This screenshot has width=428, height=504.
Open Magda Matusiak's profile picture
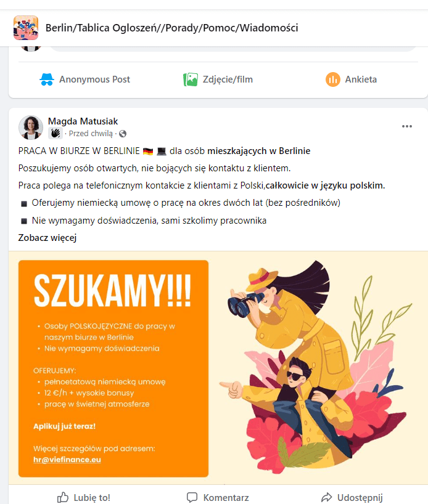[31, 128]
